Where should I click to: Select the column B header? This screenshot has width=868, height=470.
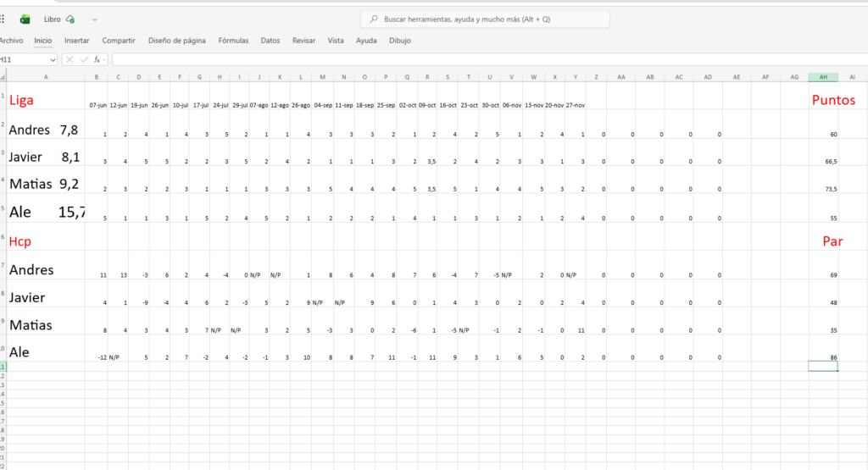96,76
